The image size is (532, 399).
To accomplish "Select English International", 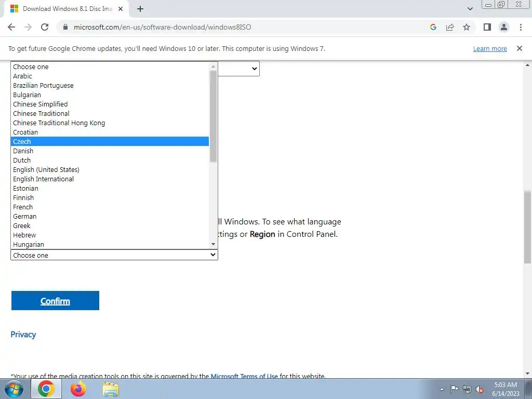I will [110, 179].
